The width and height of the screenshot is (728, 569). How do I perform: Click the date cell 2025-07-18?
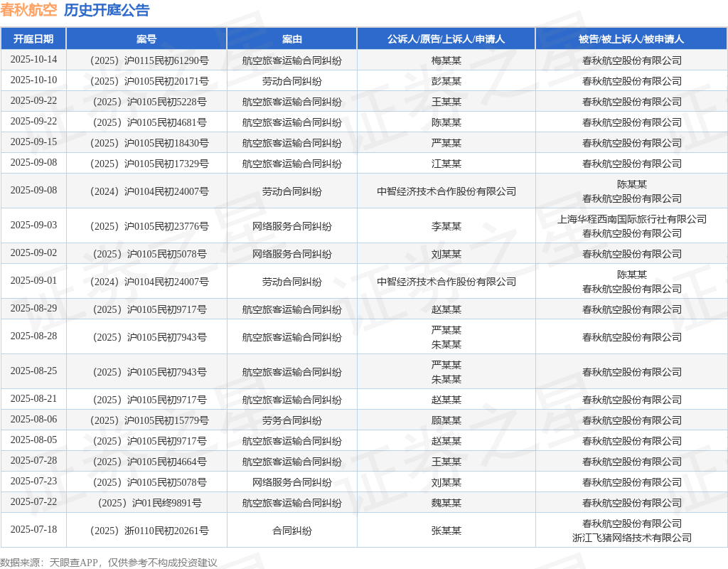coord(33,529)
